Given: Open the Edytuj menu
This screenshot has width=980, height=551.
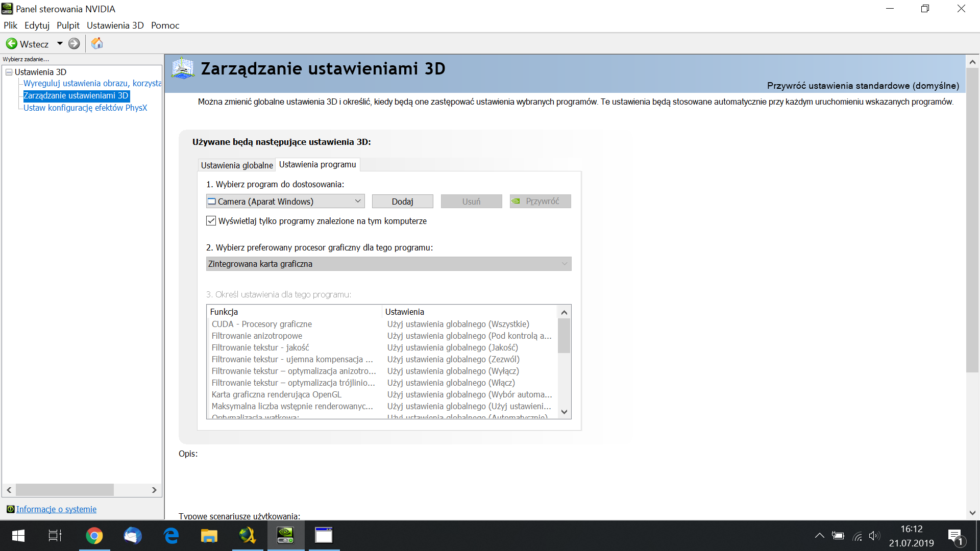Looking at the screenshot, I should coord(37,26).
